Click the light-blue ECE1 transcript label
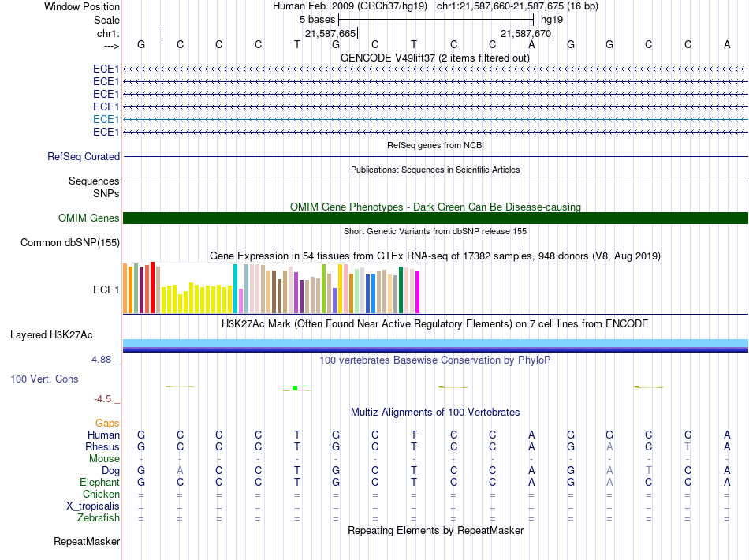 point(106,119)
